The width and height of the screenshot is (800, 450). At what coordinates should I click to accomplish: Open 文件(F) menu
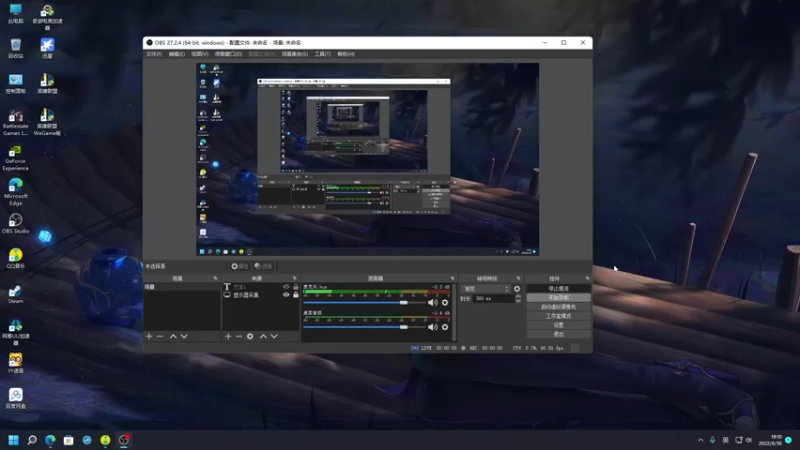[154, 54]
